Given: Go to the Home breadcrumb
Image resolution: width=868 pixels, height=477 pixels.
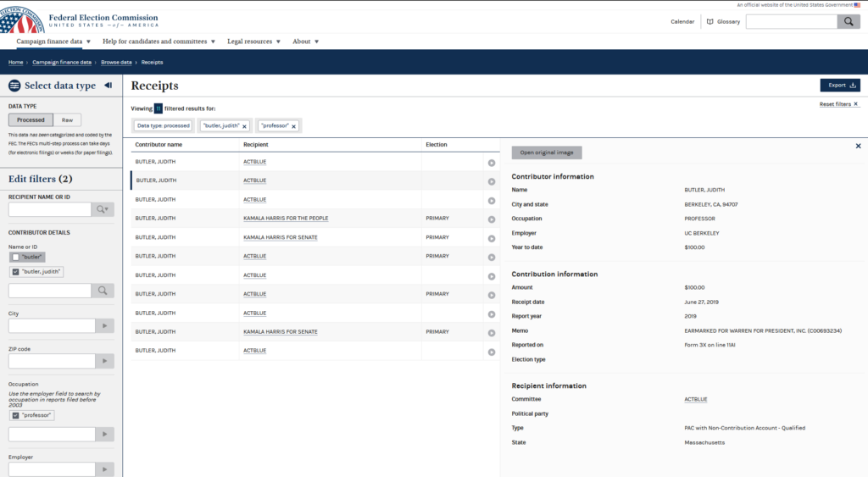Looking at the screenshot, I should 15,63.
